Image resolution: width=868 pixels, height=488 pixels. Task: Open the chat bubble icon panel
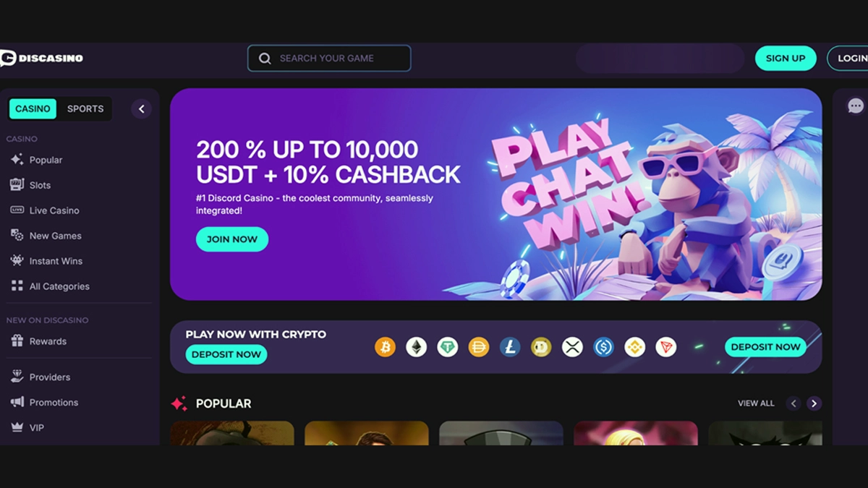(856, 106)
